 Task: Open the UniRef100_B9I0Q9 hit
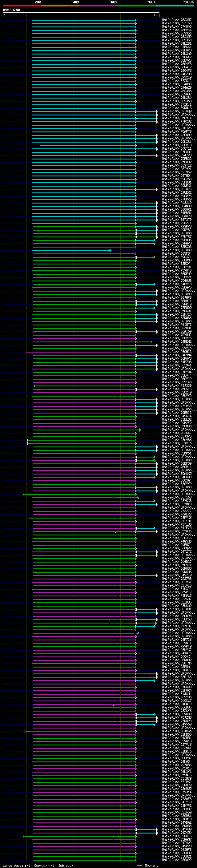coord(177,111)
